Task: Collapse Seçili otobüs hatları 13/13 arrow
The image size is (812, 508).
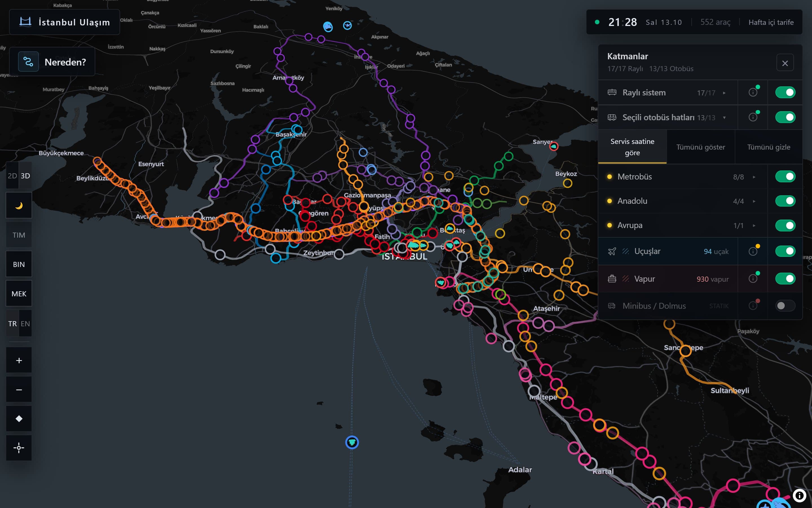Action: pyautogui.click(x=724, y=118)
